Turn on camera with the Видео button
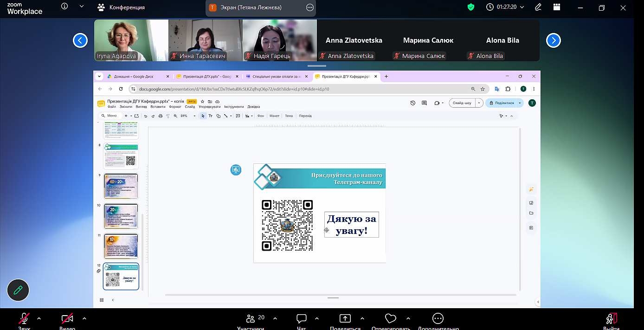Image resolution: width=644 pixels, height=330 pixels. [x=67, y=318]
